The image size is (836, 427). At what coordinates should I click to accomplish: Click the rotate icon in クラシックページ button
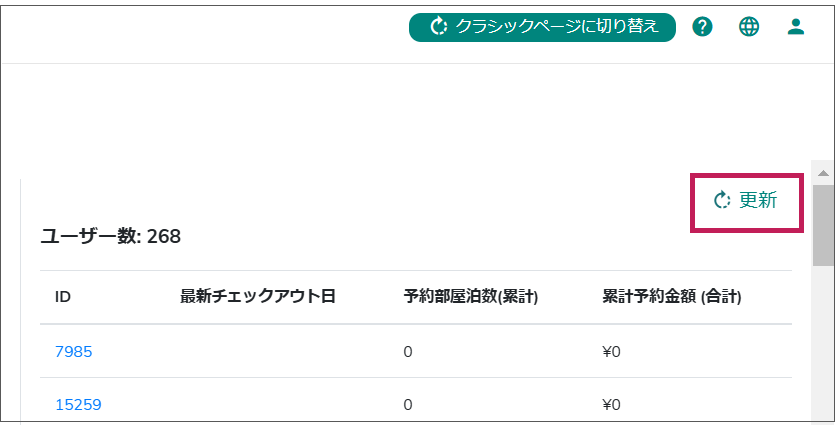[x=438, y=27]
